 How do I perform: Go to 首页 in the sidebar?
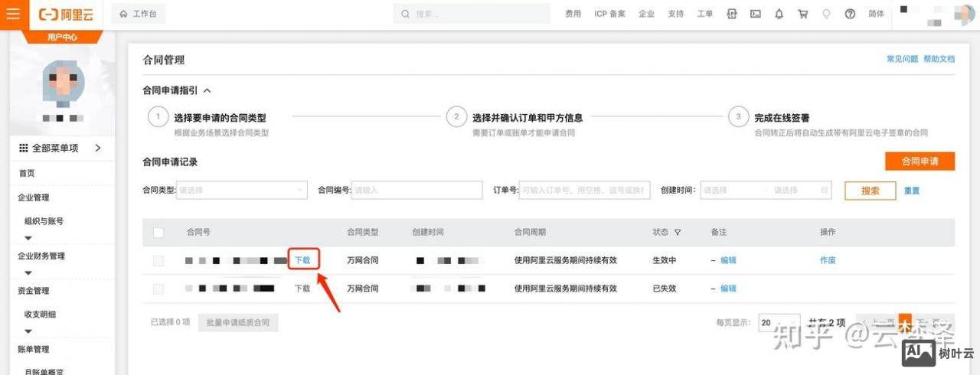(x=27, y=173)
